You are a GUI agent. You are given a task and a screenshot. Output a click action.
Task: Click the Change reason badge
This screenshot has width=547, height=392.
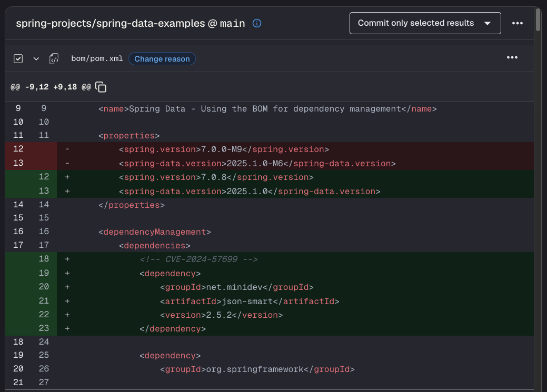pos(162,58)
